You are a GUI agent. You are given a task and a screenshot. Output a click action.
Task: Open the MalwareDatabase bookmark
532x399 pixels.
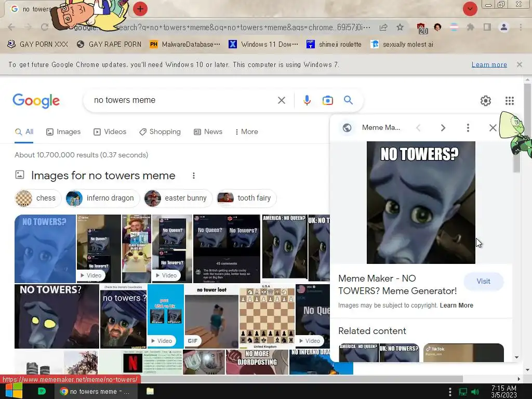[185, 45]
